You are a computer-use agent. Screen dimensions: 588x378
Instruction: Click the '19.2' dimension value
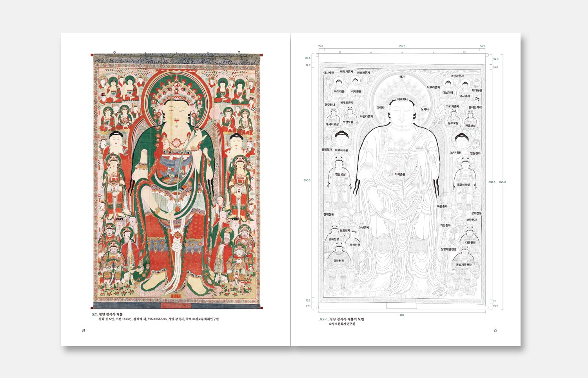pyautogui.click(x=495, y=306)
